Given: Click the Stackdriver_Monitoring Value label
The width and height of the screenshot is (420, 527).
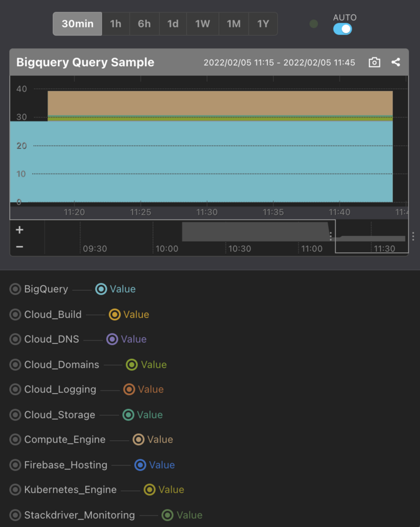Looking at the screenshot, I should pyautogui.click(x=189, y=515).
